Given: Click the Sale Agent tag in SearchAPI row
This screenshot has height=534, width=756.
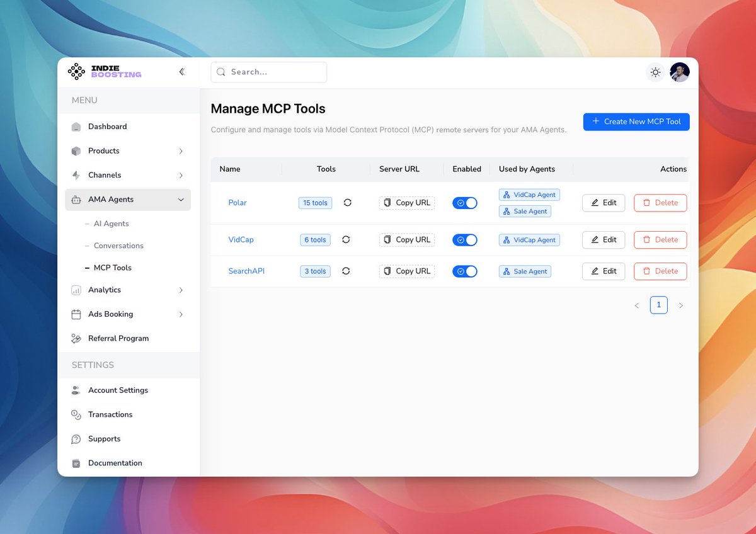Looking at the screenshot, I should coord(525,271).
